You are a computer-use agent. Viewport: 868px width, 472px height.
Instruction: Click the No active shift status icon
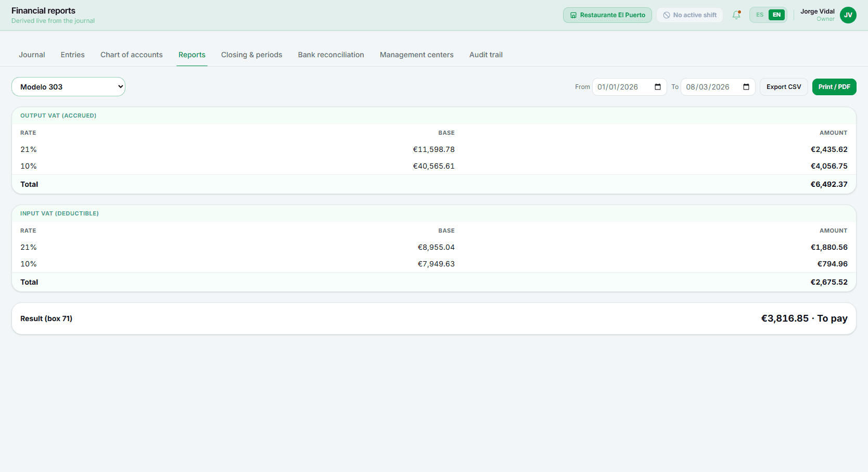(x=666, y=15)
